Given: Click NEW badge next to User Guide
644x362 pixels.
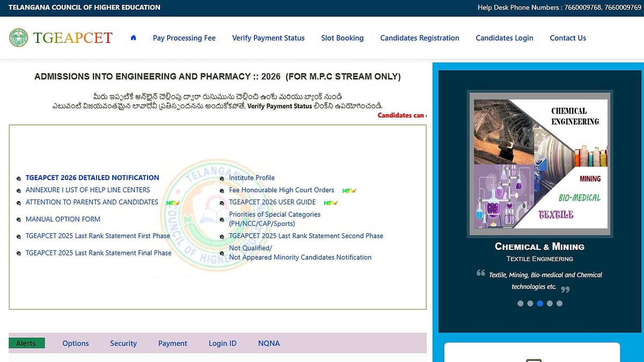Looking at the screenshot, I should pyautogui.click(x=331, y=203).
